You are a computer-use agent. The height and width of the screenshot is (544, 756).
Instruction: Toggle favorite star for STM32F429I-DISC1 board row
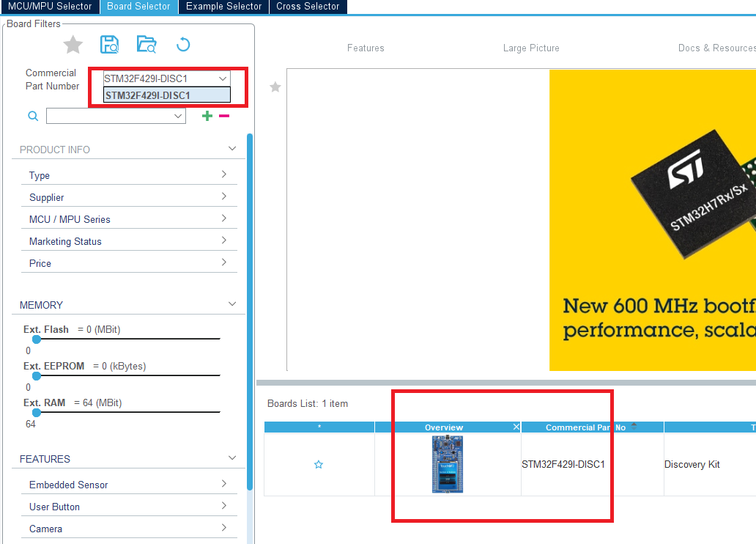click(x=319, y=464)
